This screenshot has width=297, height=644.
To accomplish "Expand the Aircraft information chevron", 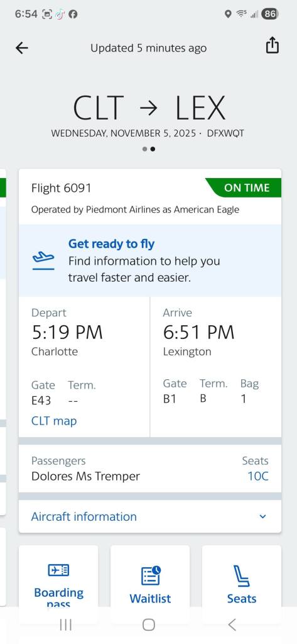I will pyautogui.click(x=263, y=517).
